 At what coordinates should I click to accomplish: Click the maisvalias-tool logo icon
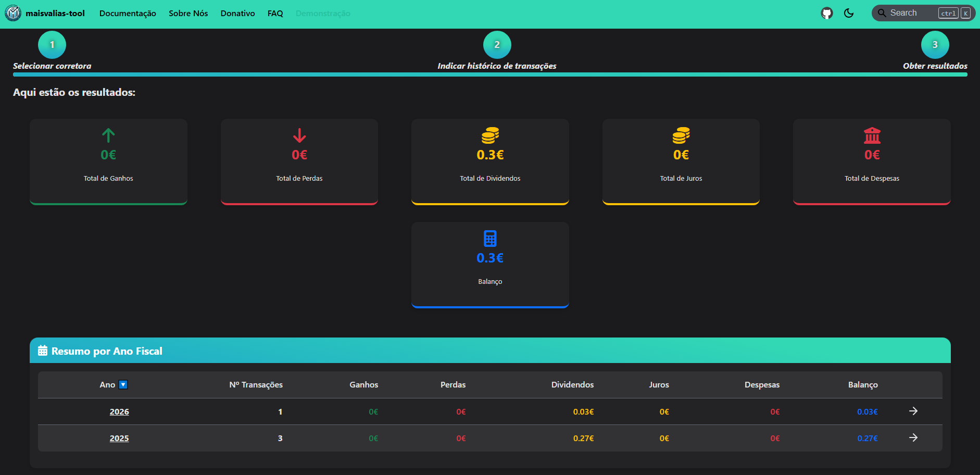click(x=13, y=13)
